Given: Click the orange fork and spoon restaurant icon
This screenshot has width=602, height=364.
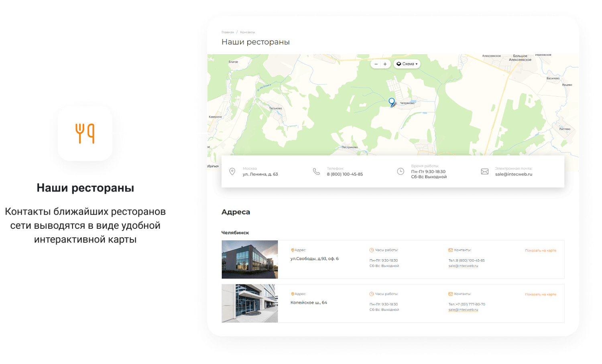Looking at the screenshot, I should [x=85, y=134].
